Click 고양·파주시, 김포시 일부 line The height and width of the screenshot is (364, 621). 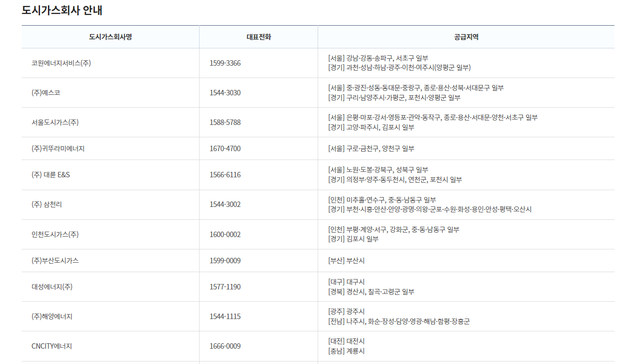pos(372,127)
